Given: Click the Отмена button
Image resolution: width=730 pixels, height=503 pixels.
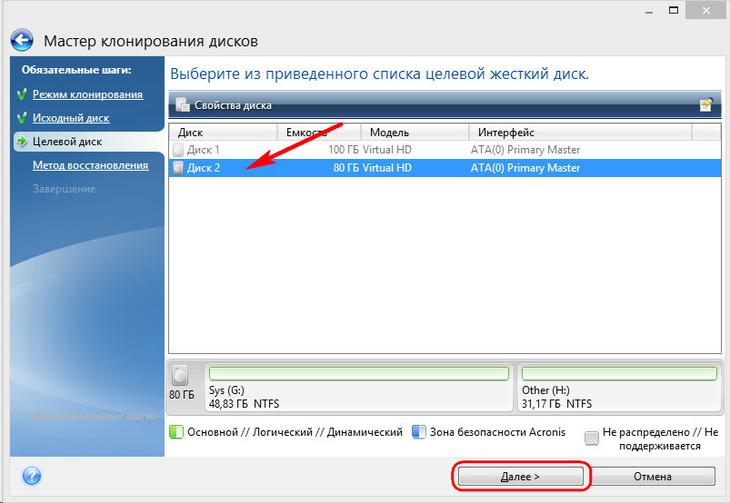Looking at the screenshot, I should 652,476.
